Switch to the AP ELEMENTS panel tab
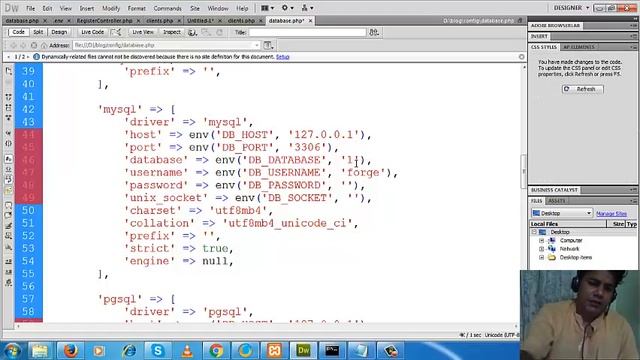640x360 pixels. [578, 47]
